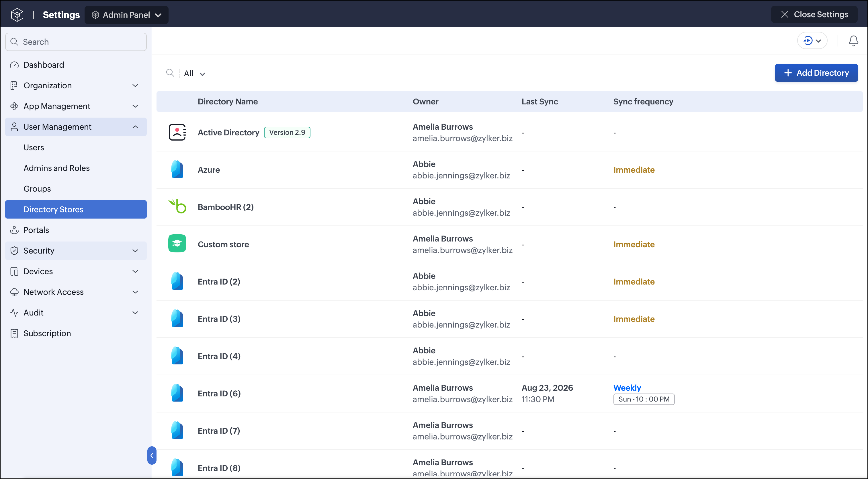Click Weekly sync frequency for Entra ID (6)

pyautogui.click(x=627, y=388)
